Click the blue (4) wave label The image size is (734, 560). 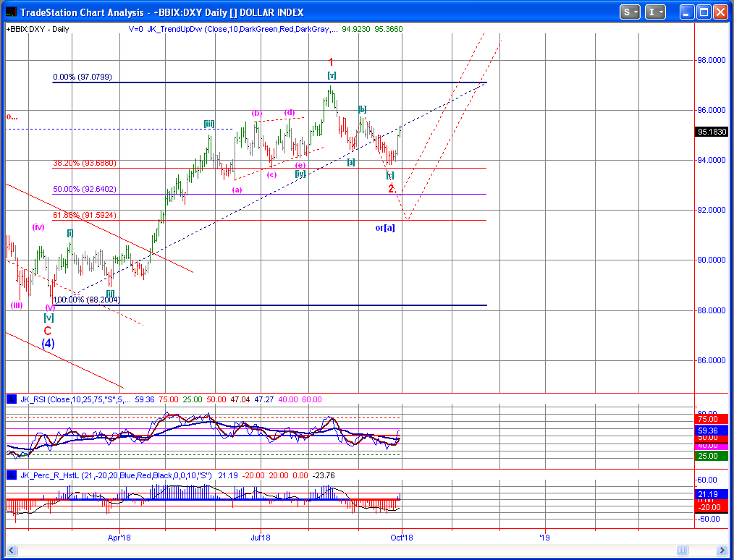coord(48,344)
